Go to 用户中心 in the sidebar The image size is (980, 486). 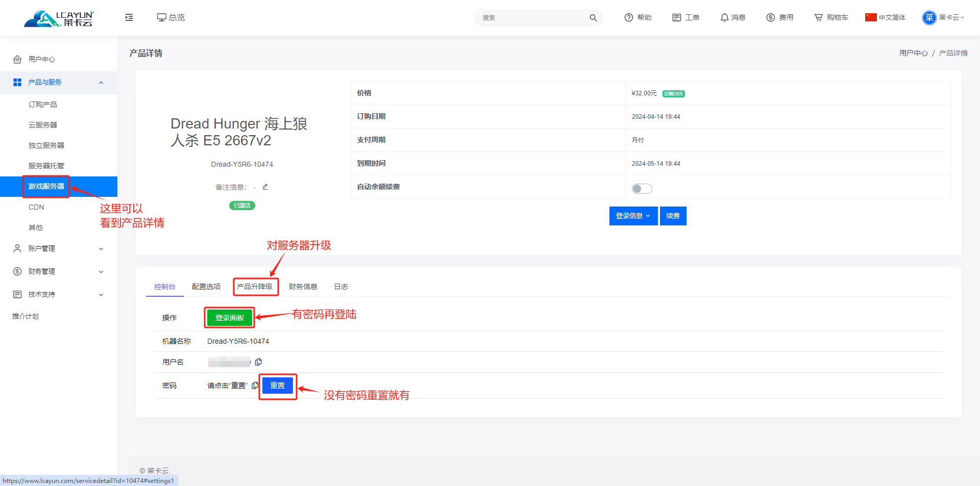point(42,59)
